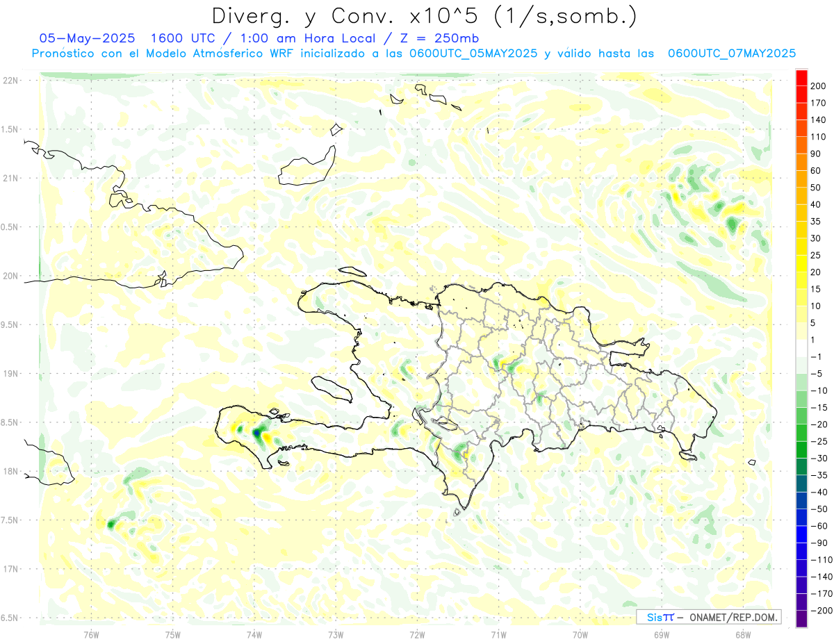Click the color bar label "170"

(818, 103)
